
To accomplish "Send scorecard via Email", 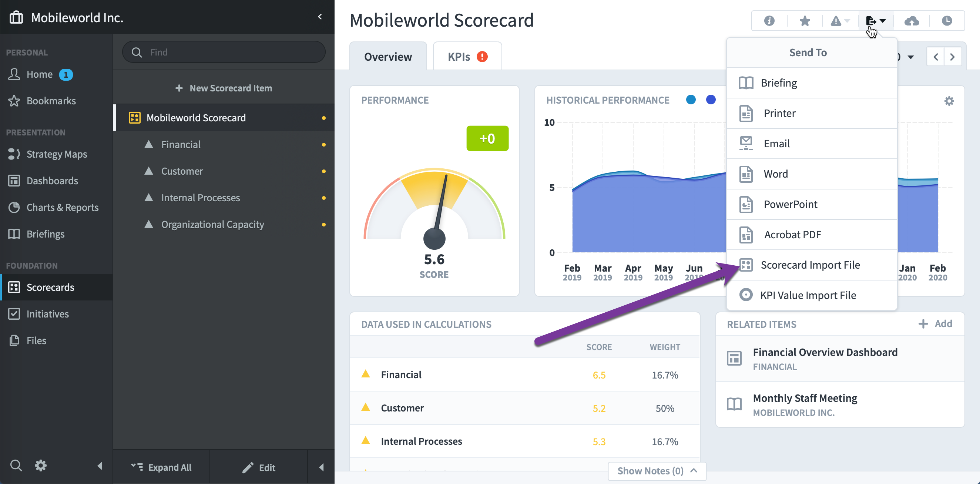I will [812, 144].
